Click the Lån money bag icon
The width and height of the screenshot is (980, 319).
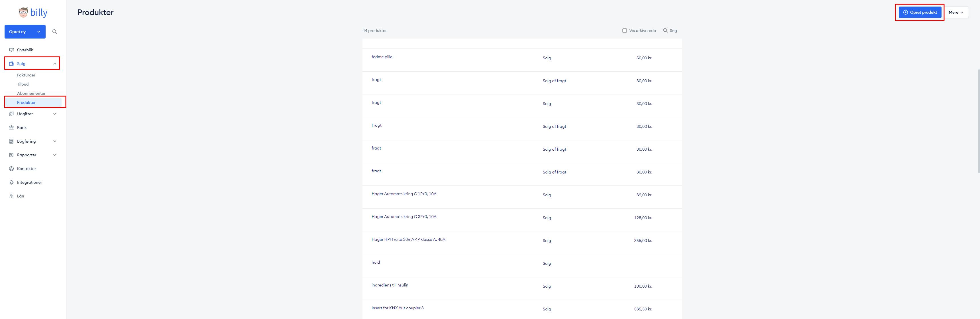click(11, 196)
